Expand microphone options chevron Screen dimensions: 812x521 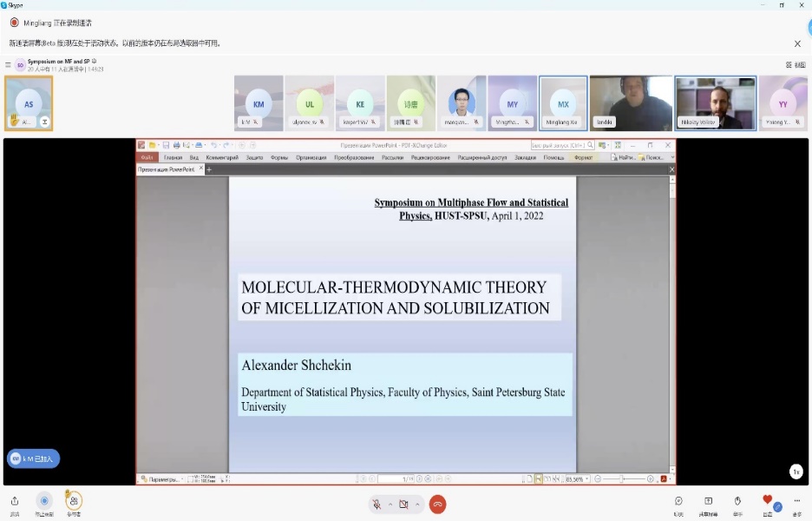click(390, 505)
